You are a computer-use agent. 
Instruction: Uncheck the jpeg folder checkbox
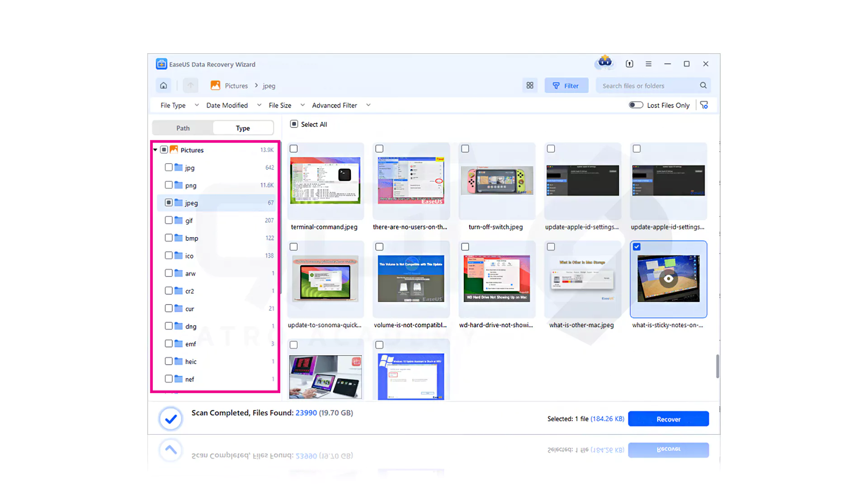point(169,202)
